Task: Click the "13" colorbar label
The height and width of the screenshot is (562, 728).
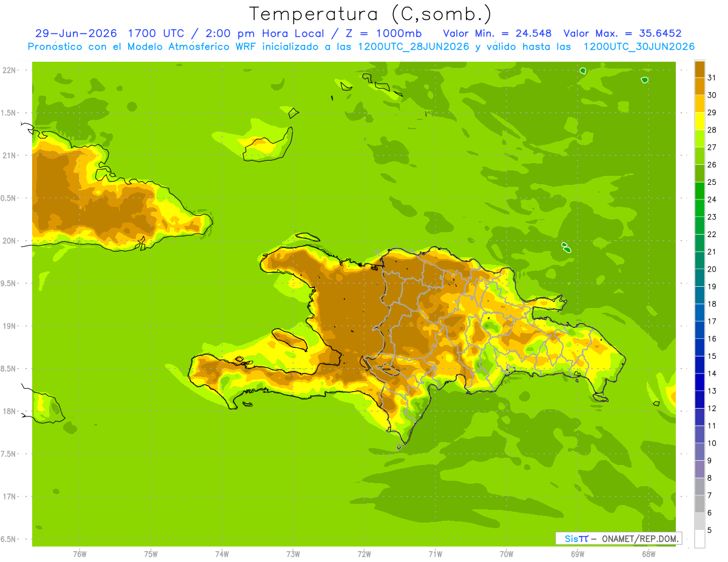Action: [x=712, y=391]
